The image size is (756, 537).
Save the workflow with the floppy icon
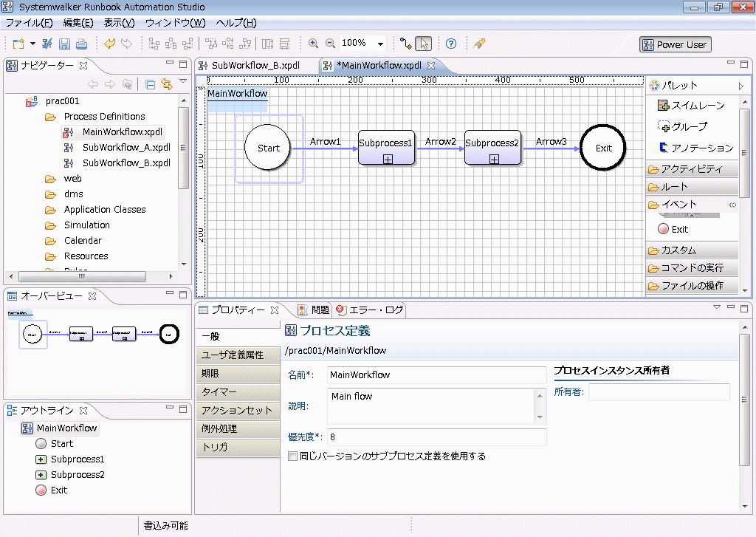(64, 44)
